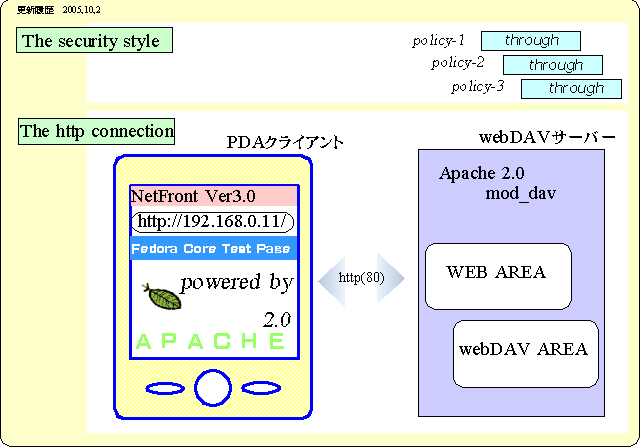Click the Fedora Core Test Page banner
Image resolution: width=640 pixels, height=448 pixels.
(x=213, y=248)
